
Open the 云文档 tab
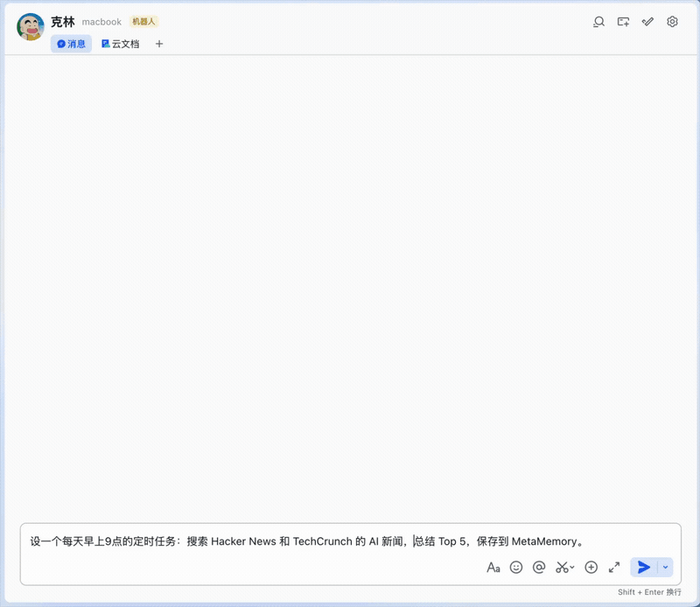[x=121, y=44]
